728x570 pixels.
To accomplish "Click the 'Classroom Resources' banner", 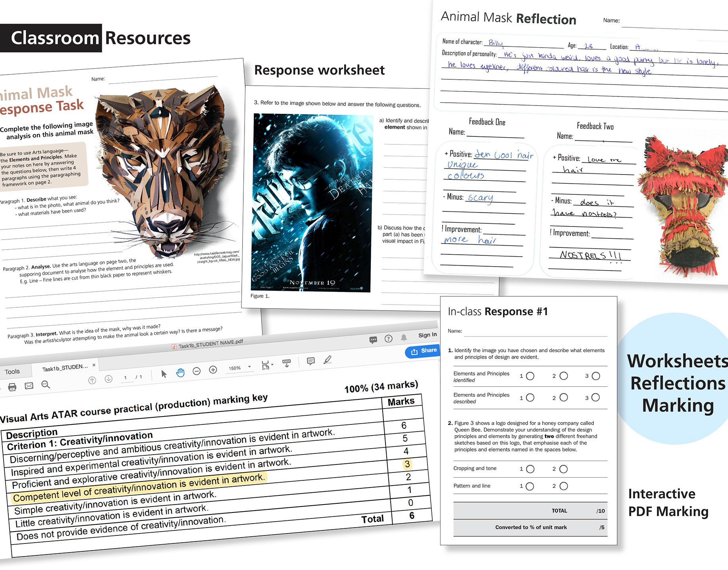I will 96,38.
